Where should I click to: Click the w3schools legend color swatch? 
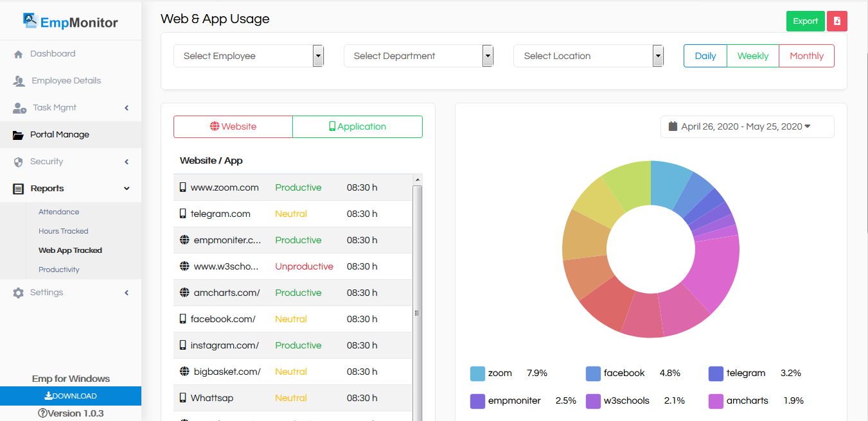(593, 401)
